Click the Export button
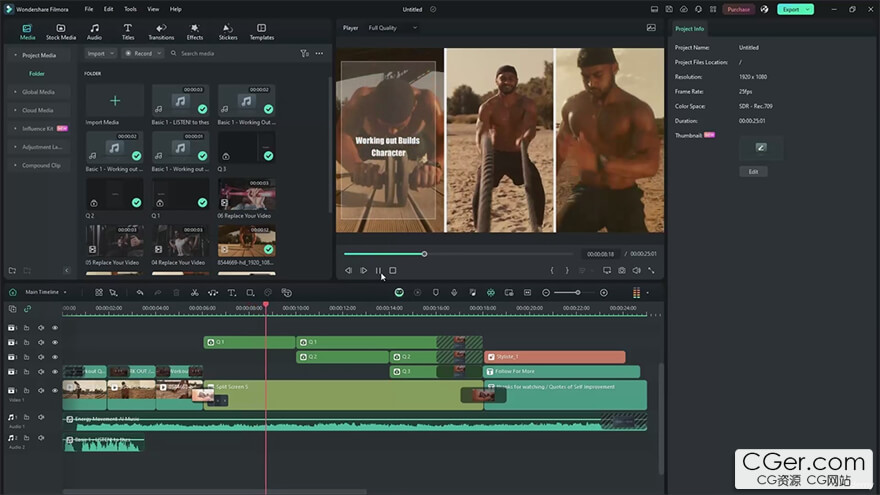 click(795, 9)
